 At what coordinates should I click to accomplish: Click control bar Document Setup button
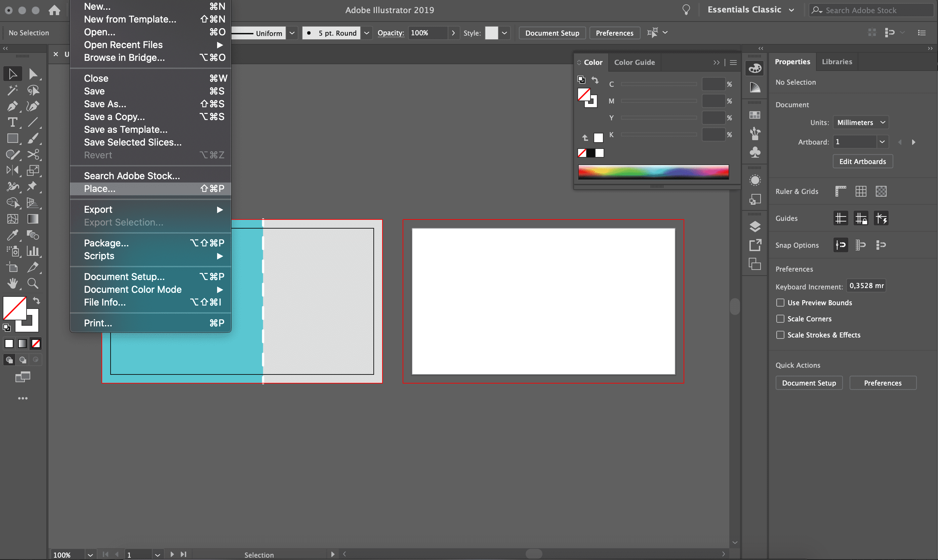pos(552,33)
